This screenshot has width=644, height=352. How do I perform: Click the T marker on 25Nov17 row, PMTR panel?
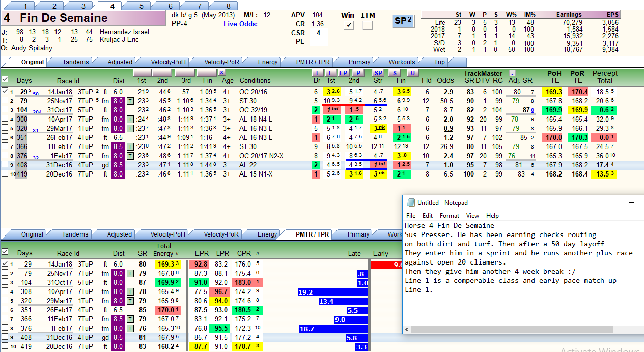coord(130,274)
